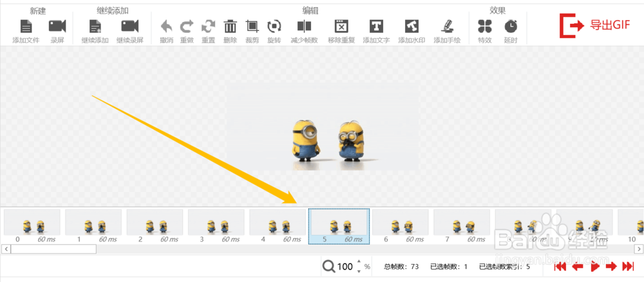Click 减少帧数 reduce frames icon
This screenshot has width=644, height=282.
click(x=305, y=26)
